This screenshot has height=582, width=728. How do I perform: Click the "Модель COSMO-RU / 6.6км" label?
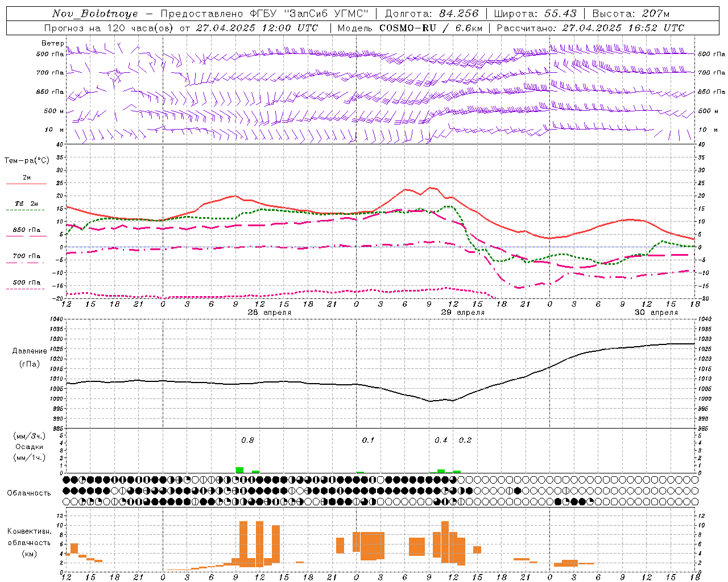[x=409, y=28]
